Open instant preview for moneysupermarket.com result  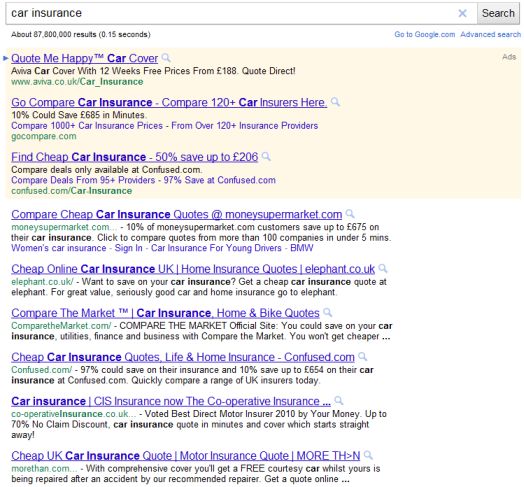350,214
